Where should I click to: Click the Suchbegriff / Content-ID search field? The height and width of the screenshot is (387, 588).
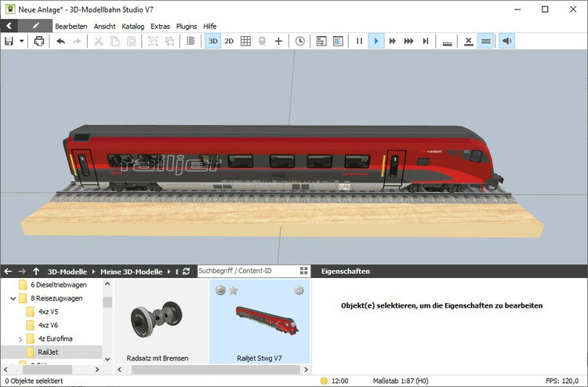click(x=248, y=271)
